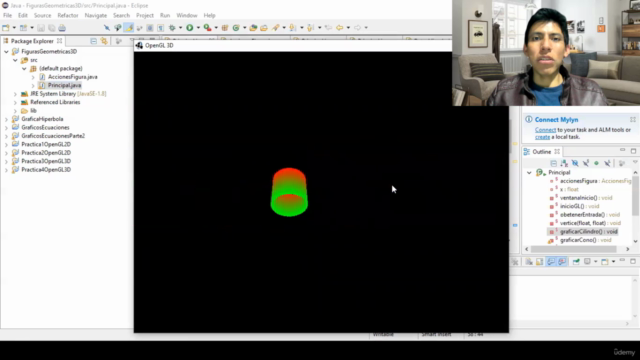Click the Save icon in main toolbar
This screenshot has width=640, height=360.
click(41, 28)
